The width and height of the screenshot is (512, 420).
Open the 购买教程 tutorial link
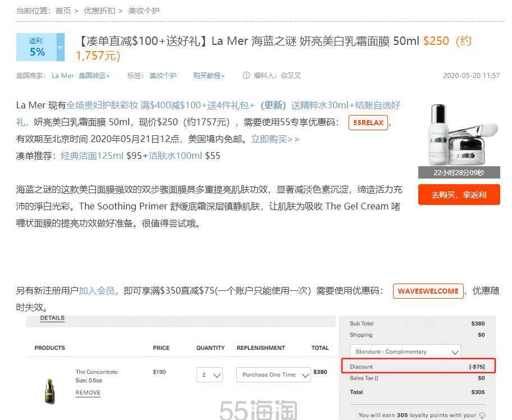[x=209, y=76]
